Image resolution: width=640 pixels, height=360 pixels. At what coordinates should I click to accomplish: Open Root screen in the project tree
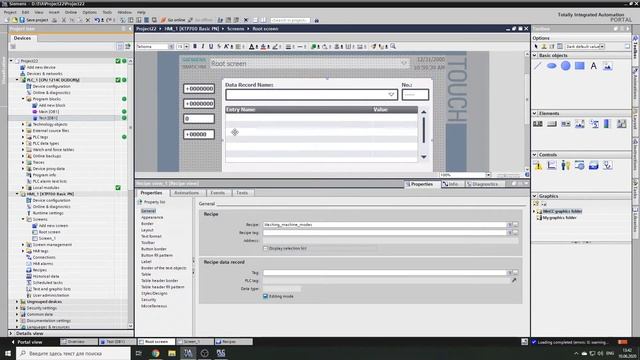tap(49, 232)
